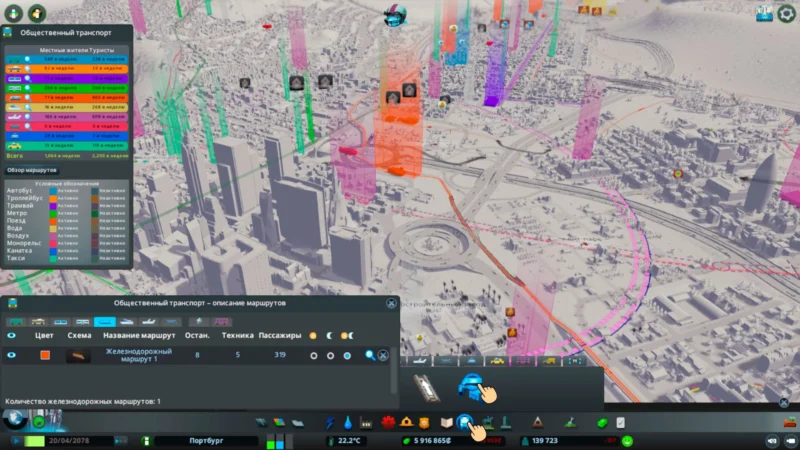Activate the bulldozer tool
The image size is (800, 450).
[790, 422]
